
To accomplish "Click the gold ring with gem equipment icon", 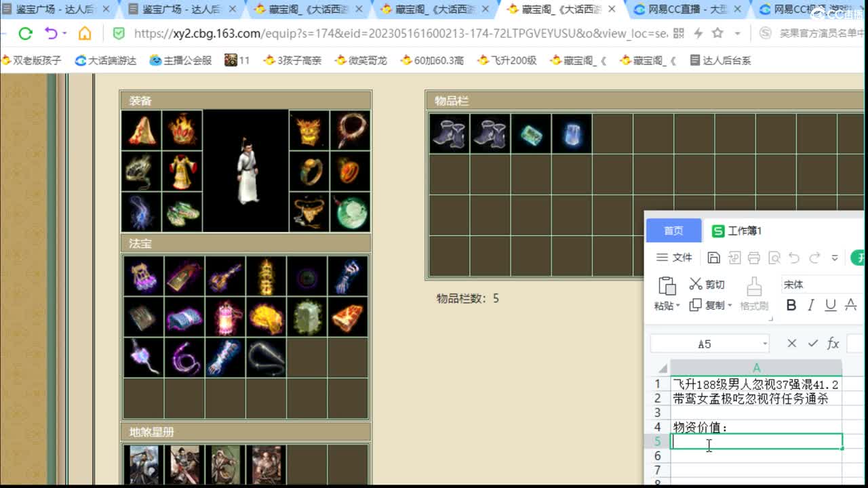I will (x=309, y=171).
